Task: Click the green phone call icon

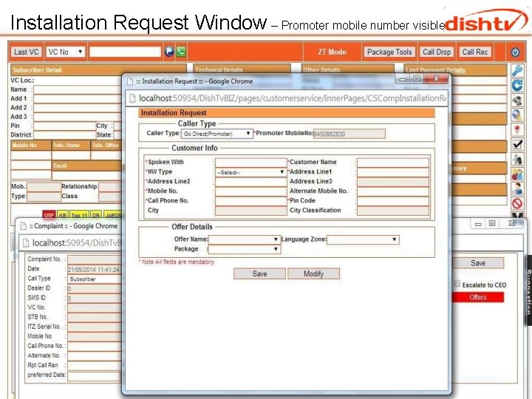Action: [x=181, y=52]
